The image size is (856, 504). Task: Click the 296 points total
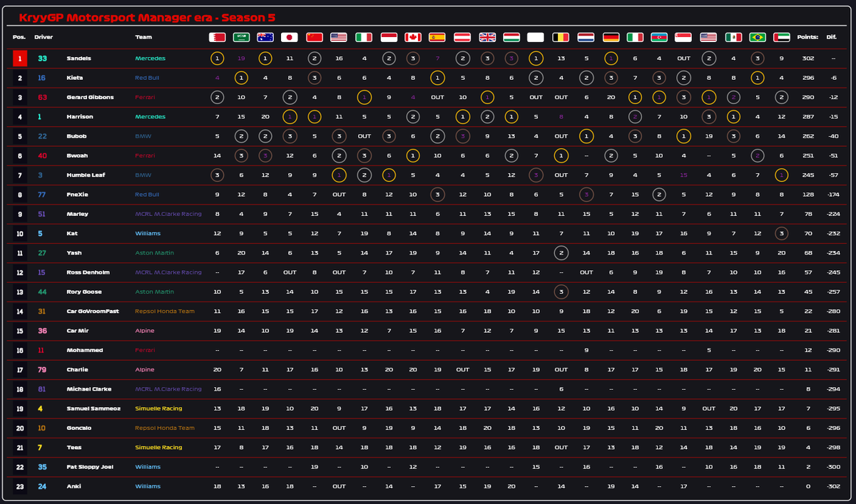pyautogui.click(x=807, y=78)
